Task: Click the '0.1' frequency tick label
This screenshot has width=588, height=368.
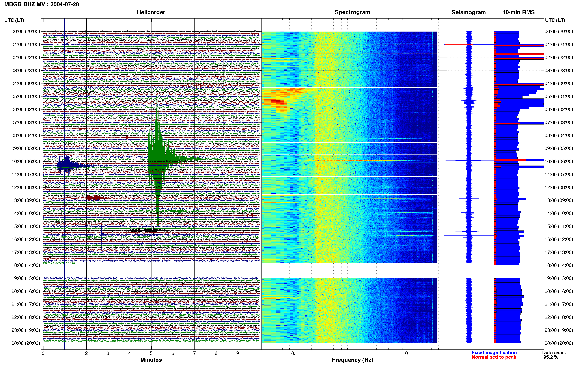Action: tap(295, 353)
